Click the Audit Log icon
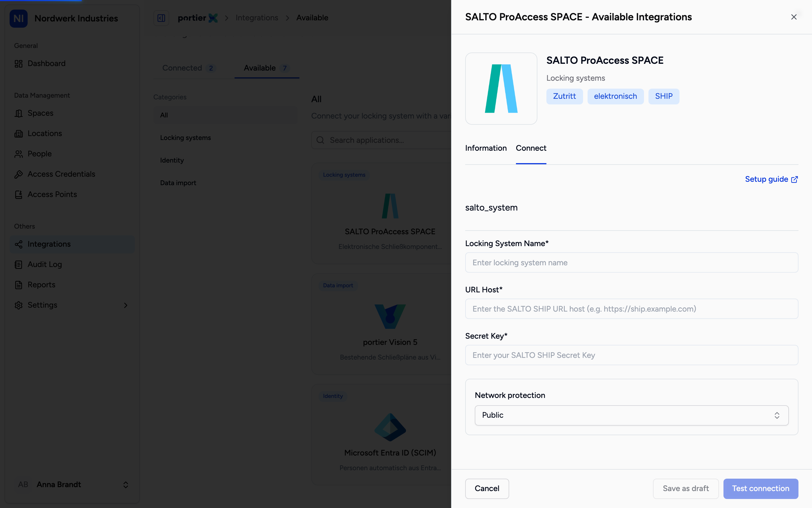Screen dimensions: 812x508 18,265
